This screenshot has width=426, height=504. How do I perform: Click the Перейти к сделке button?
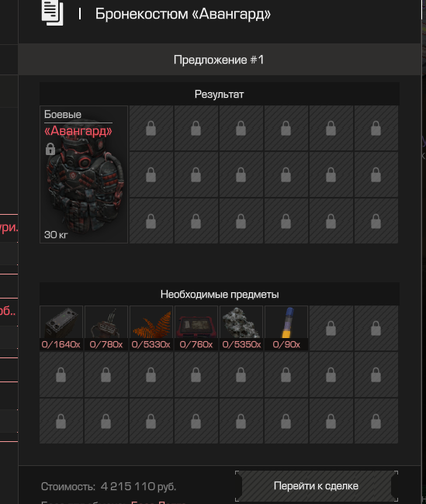tap(317, 486)
